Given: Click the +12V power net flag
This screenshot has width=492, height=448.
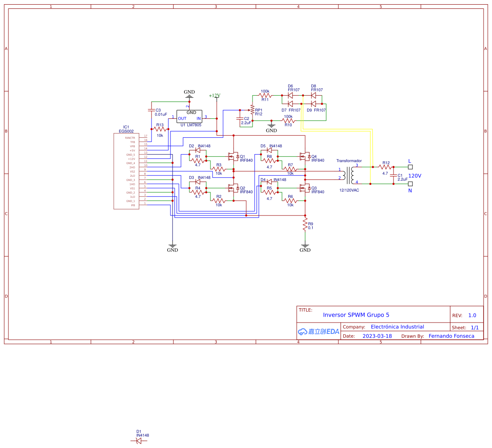Looking at the screenshot, I should [x=215, y=96].
